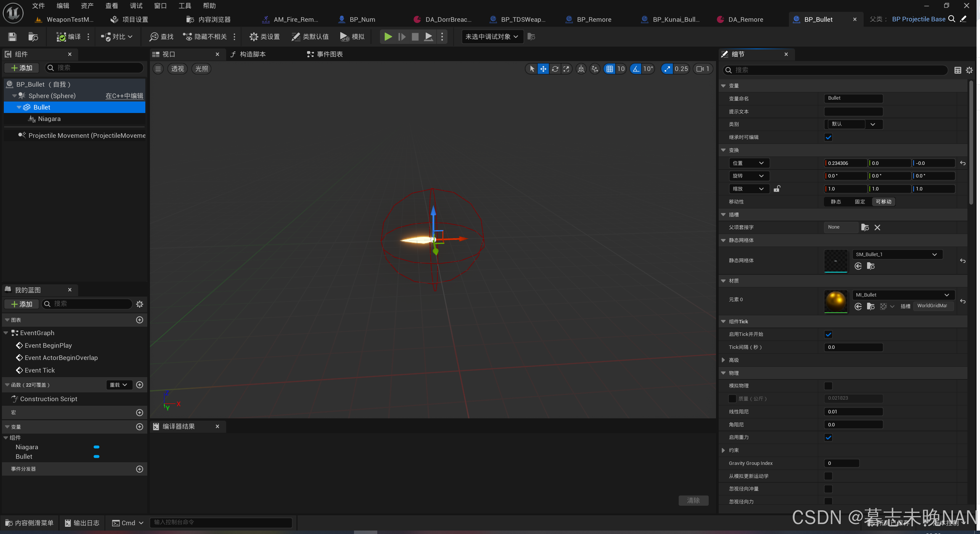This screenshot has height=534, width=980.
Task: Use selected asset for static mesh arrow icon
Action: tap(858, 266)
